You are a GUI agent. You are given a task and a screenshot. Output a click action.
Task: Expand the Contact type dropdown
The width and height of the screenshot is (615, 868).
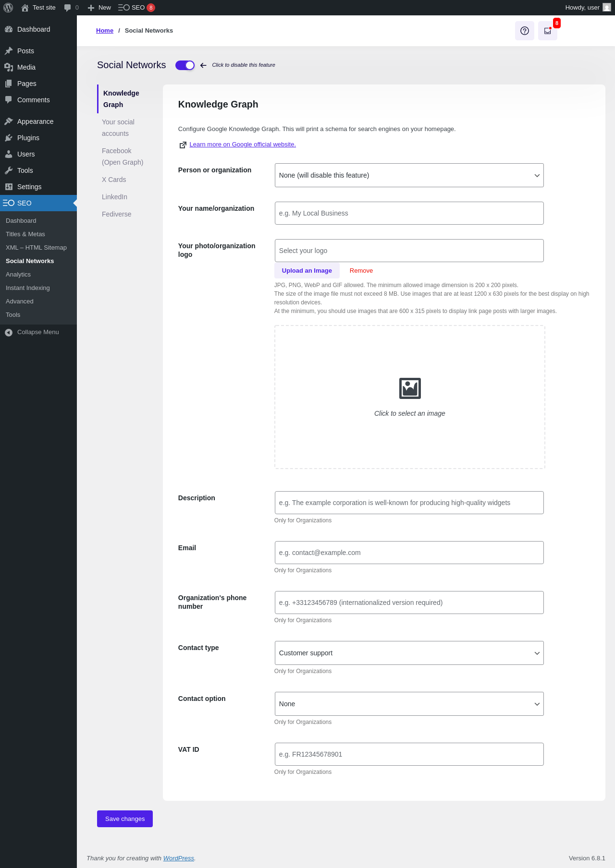(409, 653)
